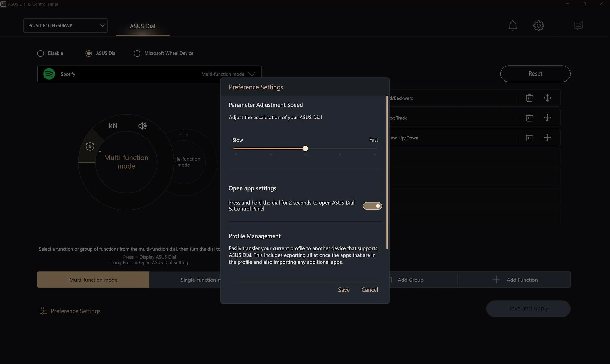Screen dimensions: 610x364
Task: Open the settings gear icon
Action: click(x=539, y=25)
